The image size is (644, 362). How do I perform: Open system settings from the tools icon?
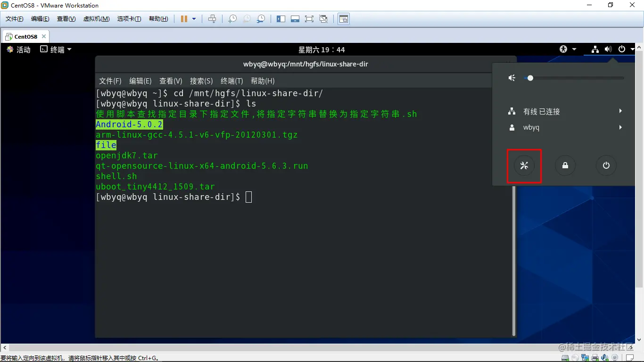[524, 165]
